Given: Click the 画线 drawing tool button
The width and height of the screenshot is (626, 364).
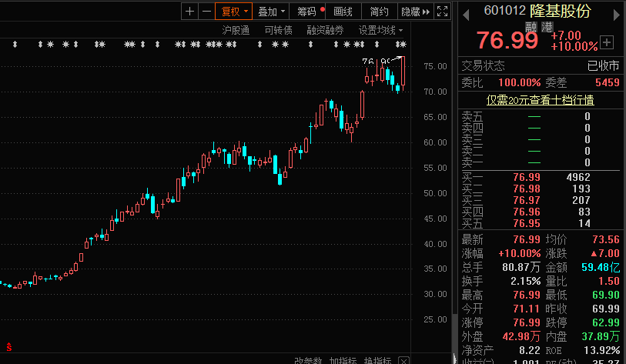Looking at the screenshot, I should tap(343, 12).
